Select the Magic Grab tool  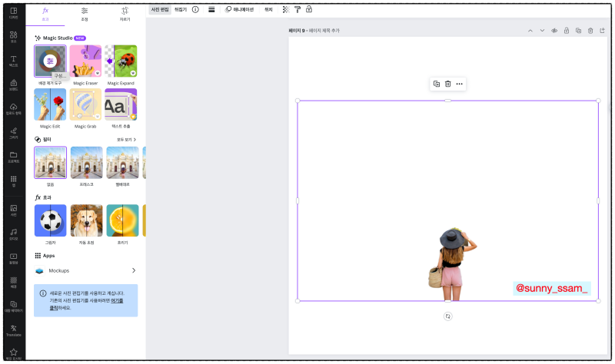click(85, 104)
